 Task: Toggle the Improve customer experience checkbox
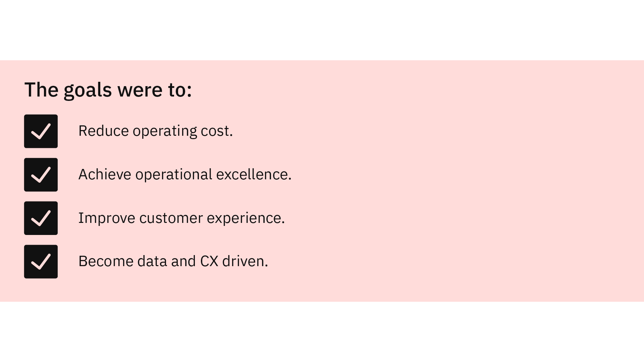pyautogui.click(x=41, y=218)
